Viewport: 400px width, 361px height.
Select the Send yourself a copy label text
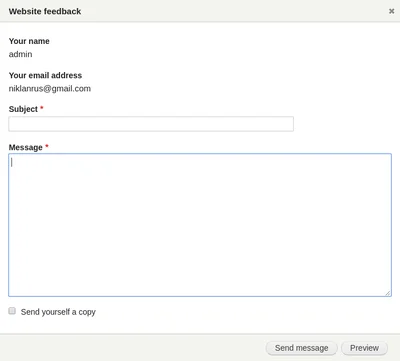(58, 312)
